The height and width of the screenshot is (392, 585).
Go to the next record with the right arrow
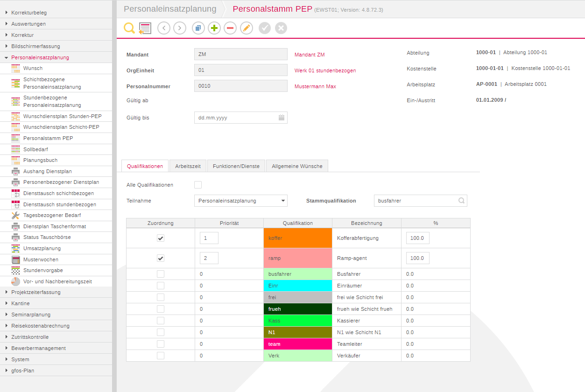point(180,28)
